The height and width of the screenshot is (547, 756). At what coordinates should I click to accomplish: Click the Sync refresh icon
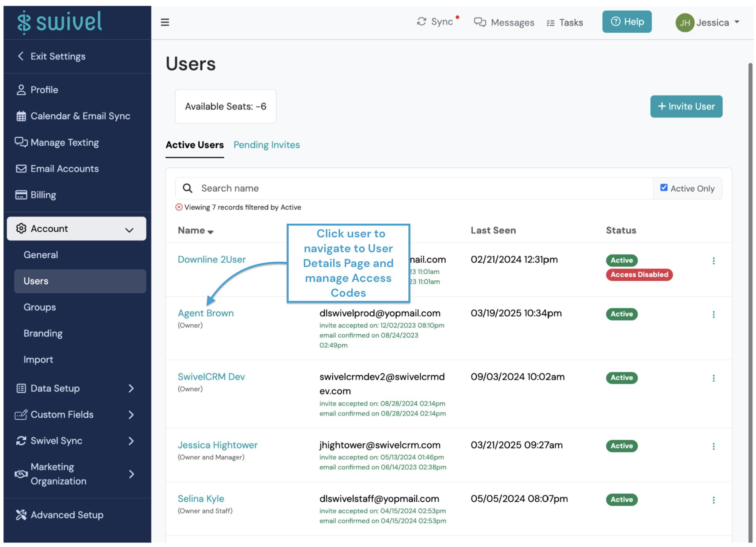coord(421,22)
